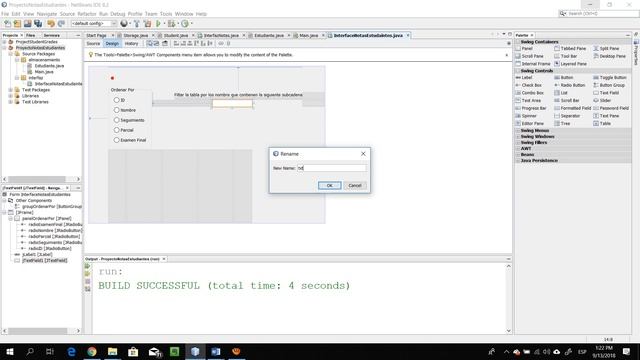Select Main.java in Projects tree
Screen dimensions: 640x360
(44, 72)
